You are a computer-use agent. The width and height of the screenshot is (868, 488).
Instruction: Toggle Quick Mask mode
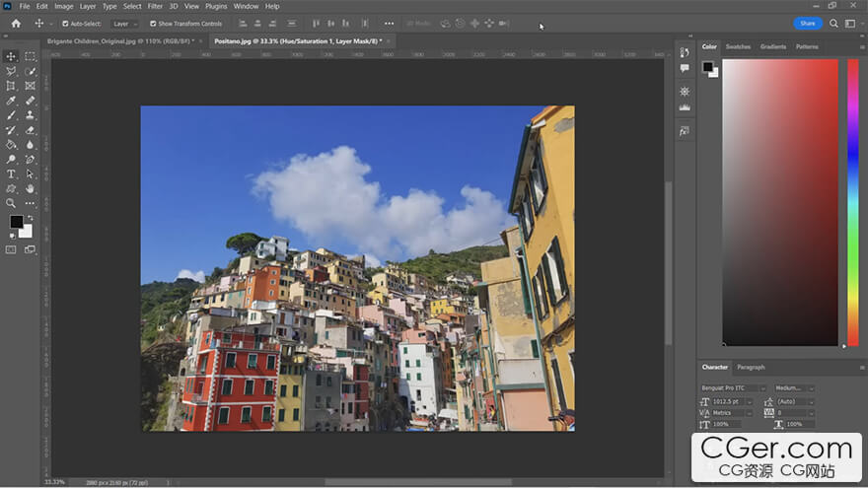tap(11, 249)
